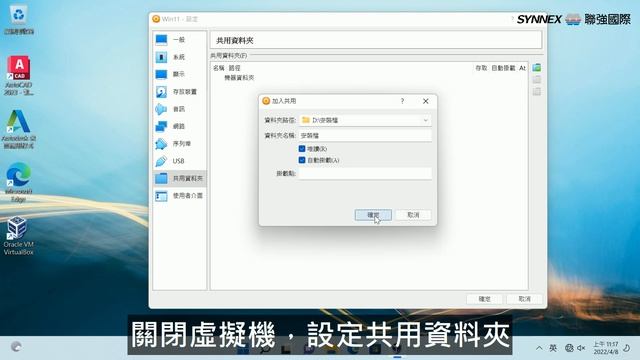The height and width of the screenshot is (360, 640).
Task: Click the 資料夾名稱 folder name field
Action: click(x=365, y=136)
